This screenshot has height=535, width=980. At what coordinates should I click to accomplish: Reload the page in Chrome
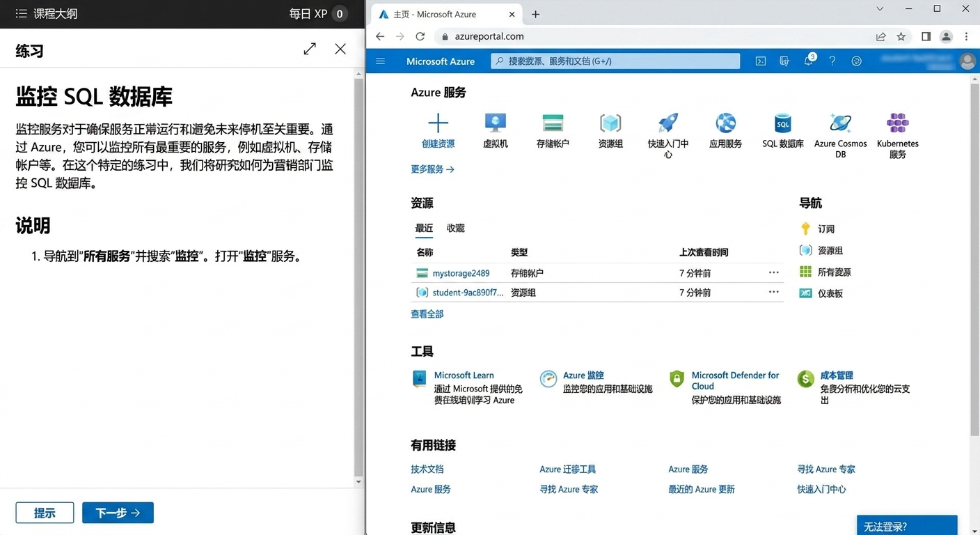[x=420, y=36]
